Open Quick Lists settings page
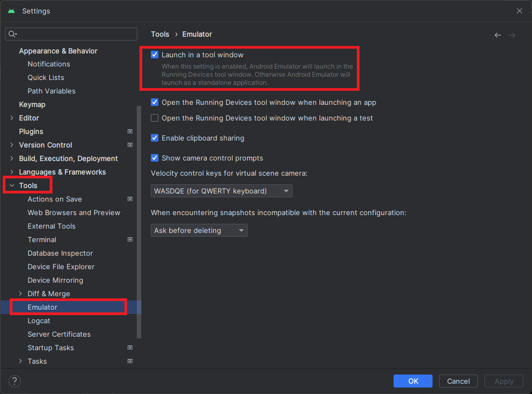The image size is (532, 394). [46, 78]
